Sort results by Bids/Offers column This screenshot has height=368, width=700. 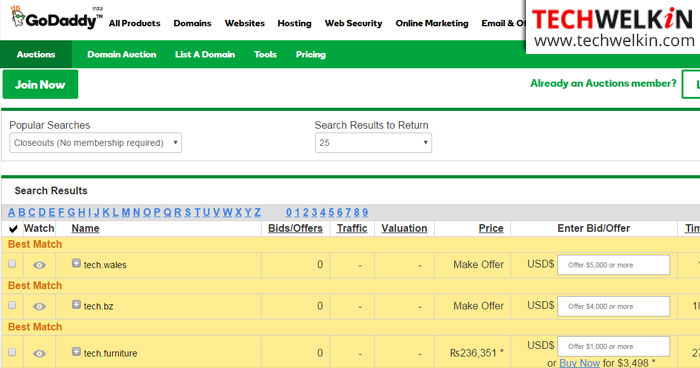(295, 228)
